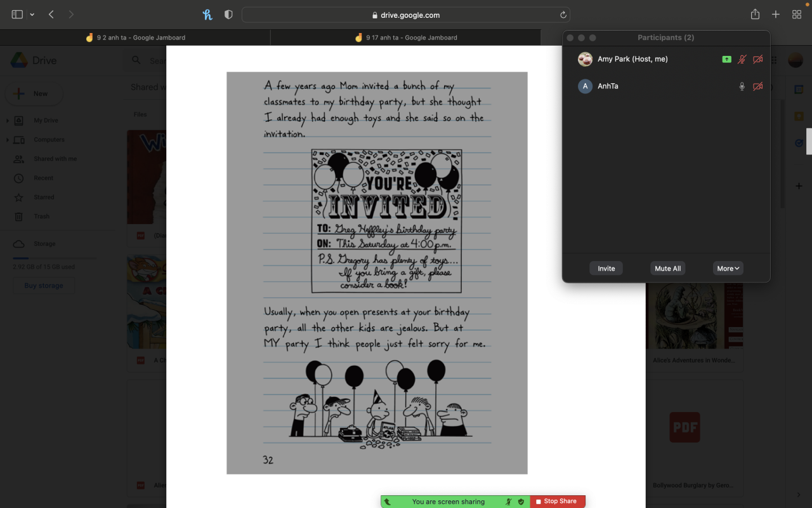
Task: Open Google Tasks in the Drive side panel
Action: (799, 143)
